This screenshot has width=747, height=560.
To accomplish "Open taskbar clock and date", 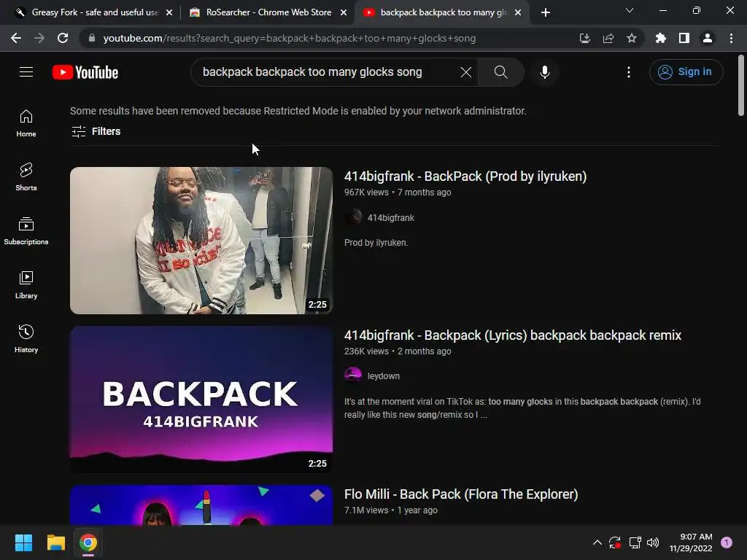I will tap(691, 542).
